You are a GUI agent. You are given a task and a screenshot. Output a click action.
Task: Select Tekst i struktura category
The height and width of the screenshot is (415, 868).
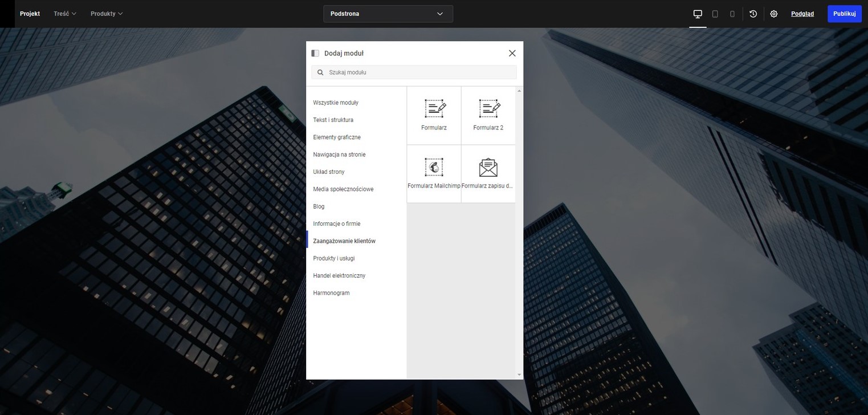[x=333, y=120]
